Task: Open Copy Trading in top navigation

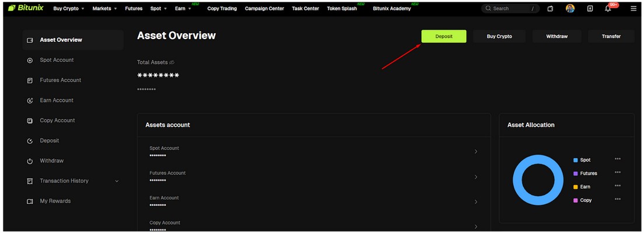Action: (x=222, y=9)
